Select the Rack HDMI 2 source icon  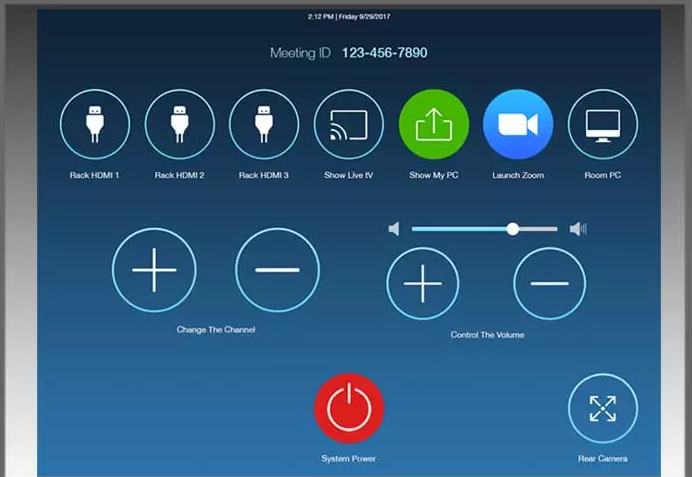180,124
